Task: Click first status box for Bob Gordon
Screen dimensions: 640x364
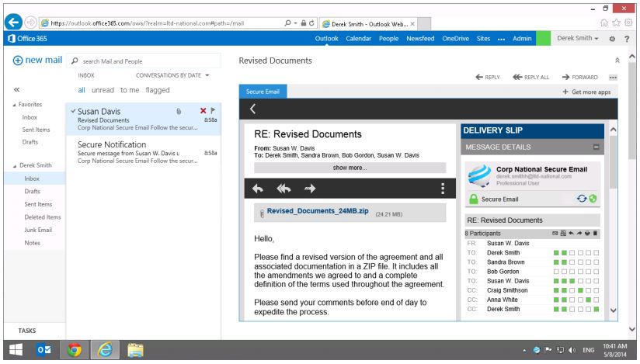Action: [x=556, y=272]
